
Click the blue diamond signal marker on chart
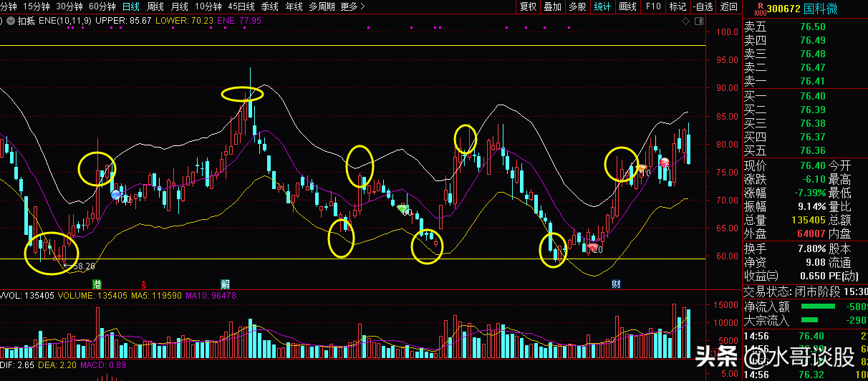pyautogui.click(x=116, y=194)
